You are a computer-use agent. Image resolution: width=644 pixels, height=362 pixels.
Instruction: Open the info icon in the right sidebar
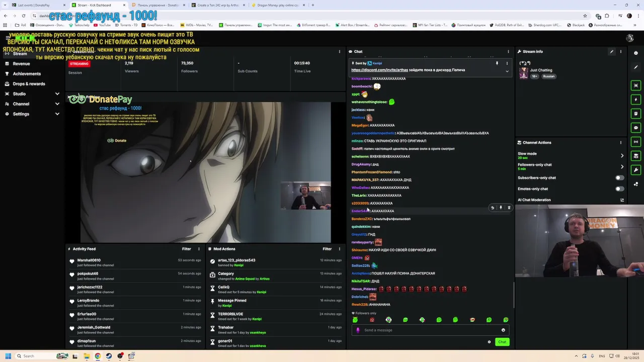click(x=636, y=53)
